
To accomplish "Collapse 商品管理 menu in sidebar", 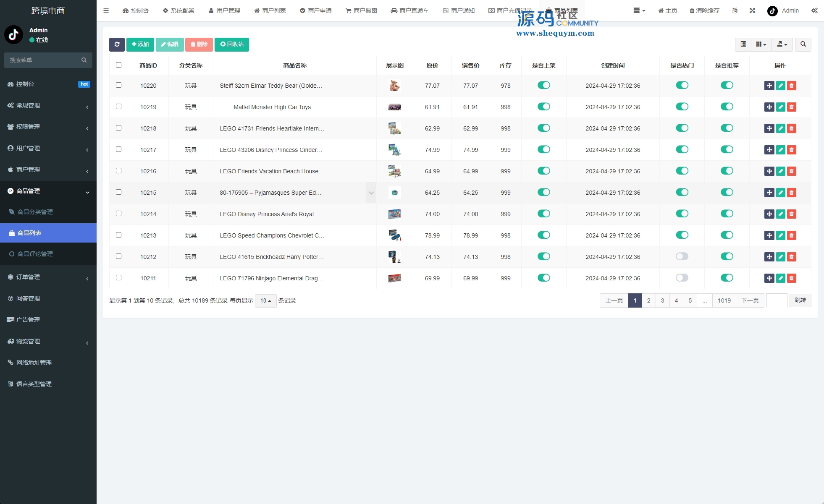I will pos(48,191).
